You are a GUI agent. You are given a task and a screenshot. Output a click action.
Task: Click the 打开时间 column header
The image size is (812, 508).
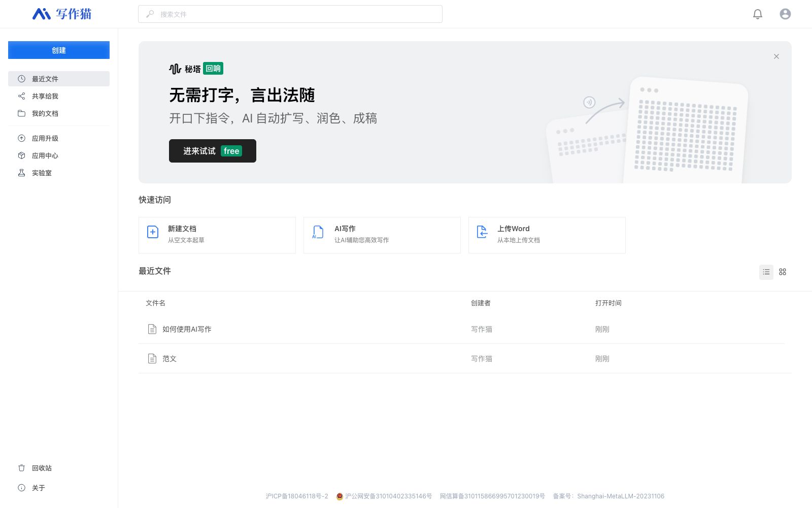(608, 303)
